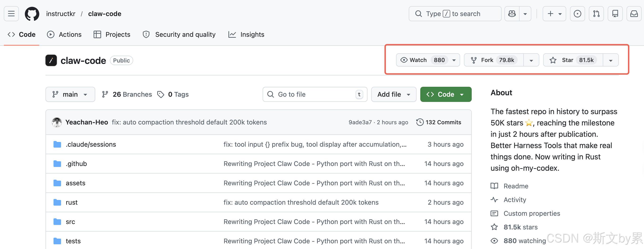Open the notifications inbox icon

pos(634,14)
